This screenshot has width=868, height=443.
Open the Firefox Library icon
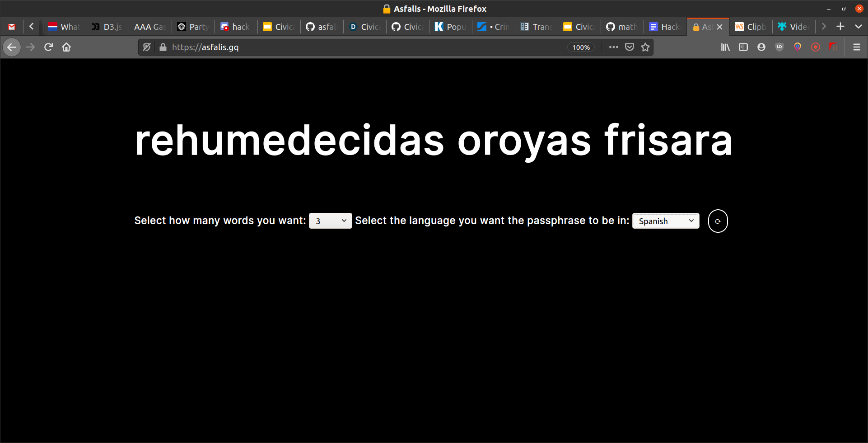pyautogui.click(x=725, y=47)
